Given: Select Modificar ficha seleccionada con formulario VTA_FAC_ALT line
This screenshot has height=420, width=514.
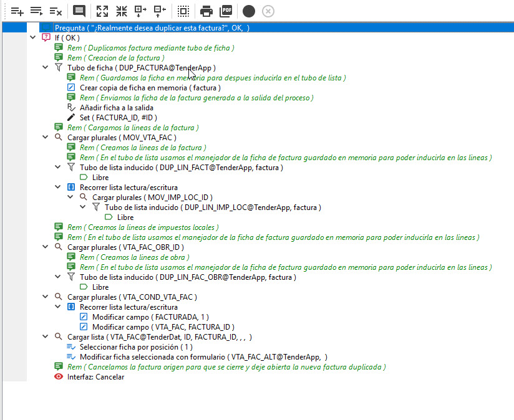Looking at the screenshot, I should click(x=203, y=357).
